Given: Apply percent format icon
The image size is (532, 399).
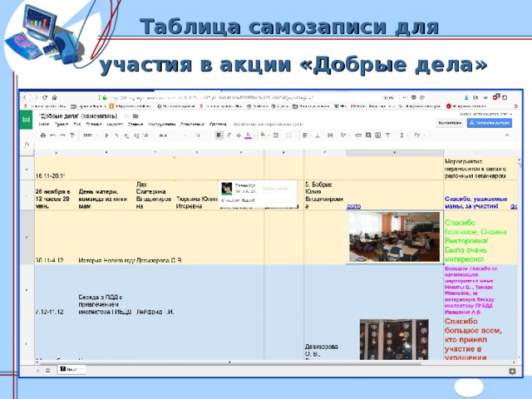Looking at the screenshot, I should click(x=116, y=135).
